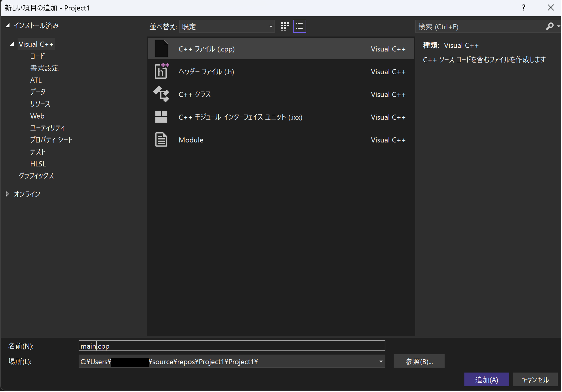Click in the 名前 file name field
Image resolution: width=562 pixels, height=392 pixels.
[x=232, y=346]
